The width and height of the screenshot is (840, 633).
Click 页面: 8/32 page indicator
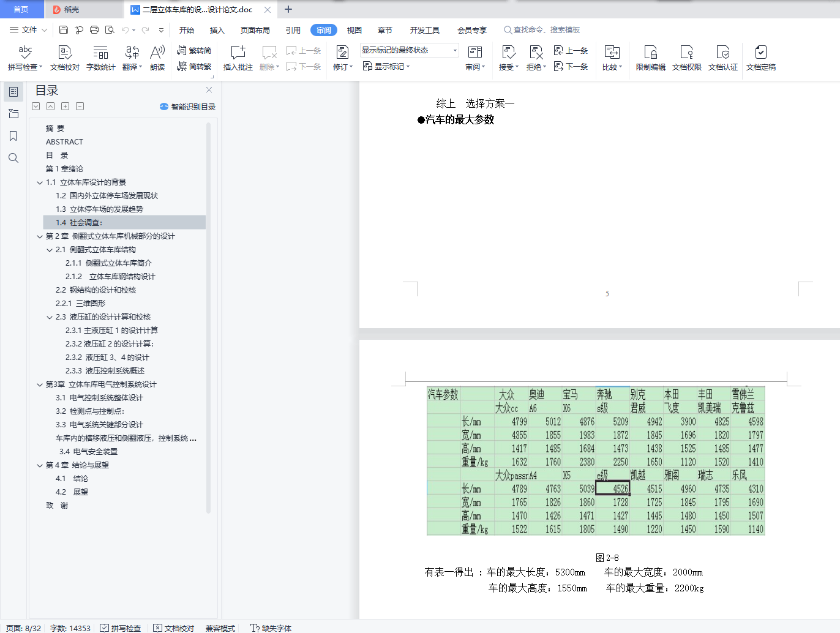pyautogui.click(x=23, y=628)
